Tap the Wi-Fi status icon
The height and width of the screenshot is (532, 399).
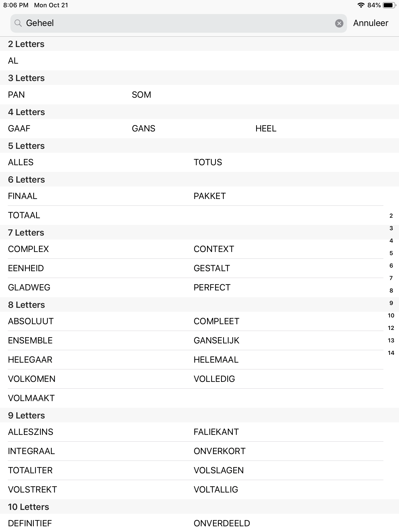[361, 5]
